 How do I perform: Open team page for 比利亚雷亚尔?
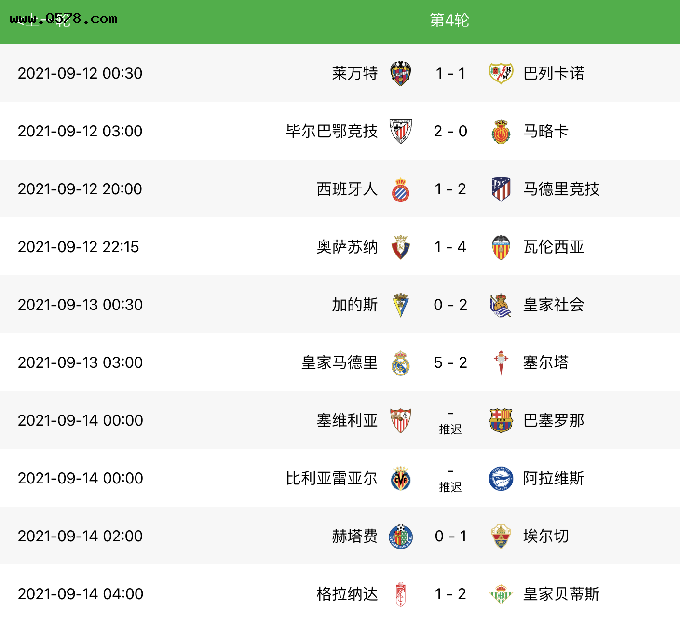(x=331, y=478)
